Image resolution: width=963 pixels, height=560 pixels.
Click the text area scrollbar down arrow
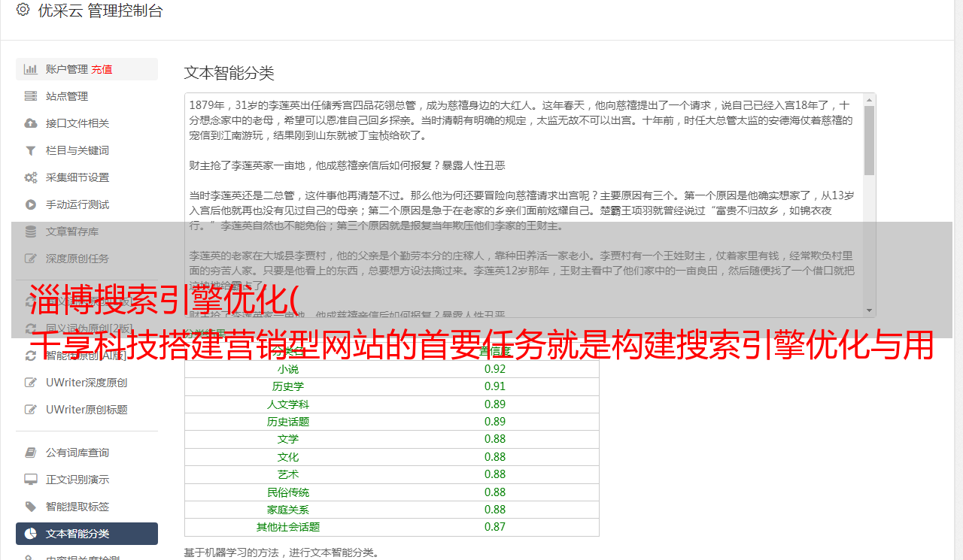pos(870,310)
